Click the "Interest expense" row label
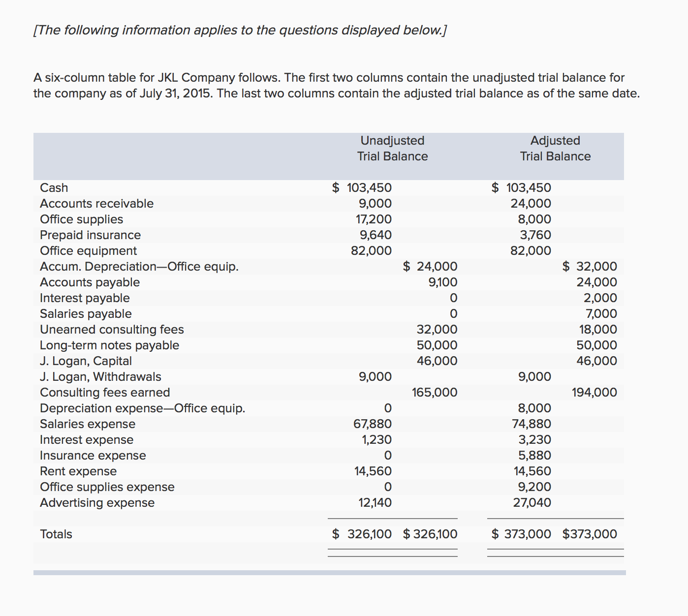The width and height of the screenshot is (688, 616). point(87,440)
